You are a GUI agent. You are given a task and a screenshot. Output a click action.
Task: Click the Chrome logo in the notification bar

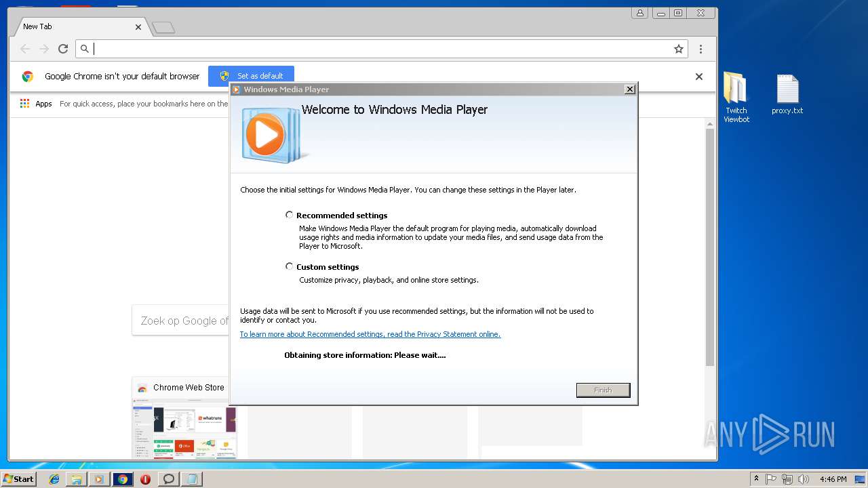tap(28, 77)
